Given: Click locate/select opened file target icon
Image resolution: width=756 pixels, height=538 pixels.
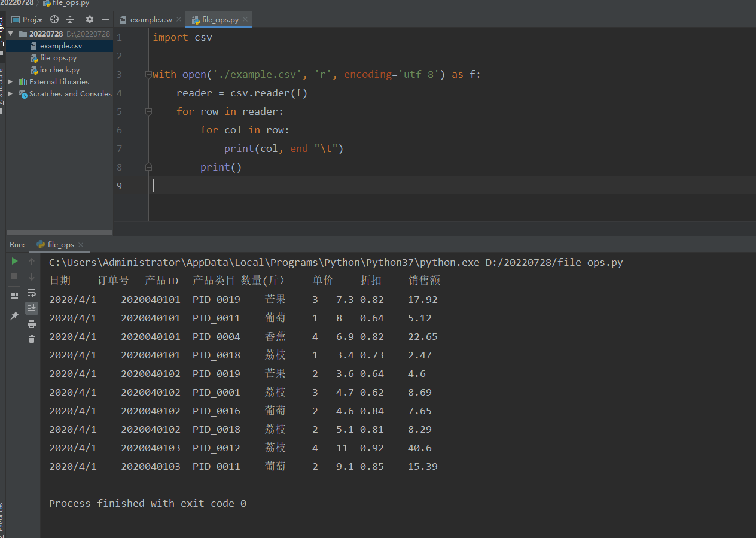Looking at the screenshot, I should pos(54,19).
